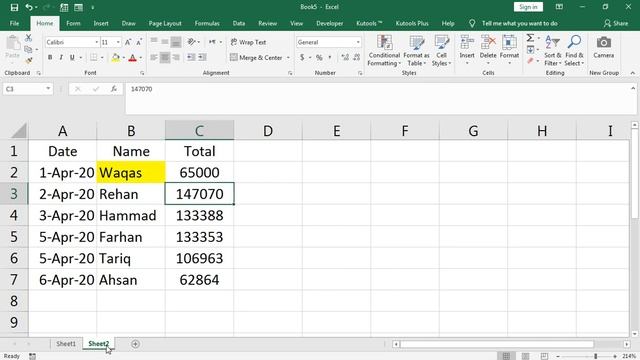
Task: Click the Undo arrow icon
Action: point(29,7)
